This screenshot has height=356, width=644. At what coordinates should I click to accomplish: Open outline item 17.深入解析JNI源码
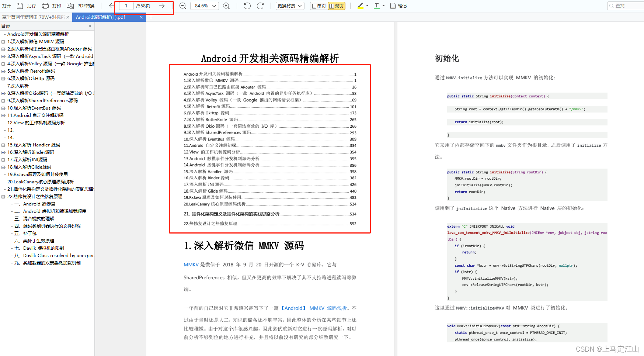pos(27,160)
